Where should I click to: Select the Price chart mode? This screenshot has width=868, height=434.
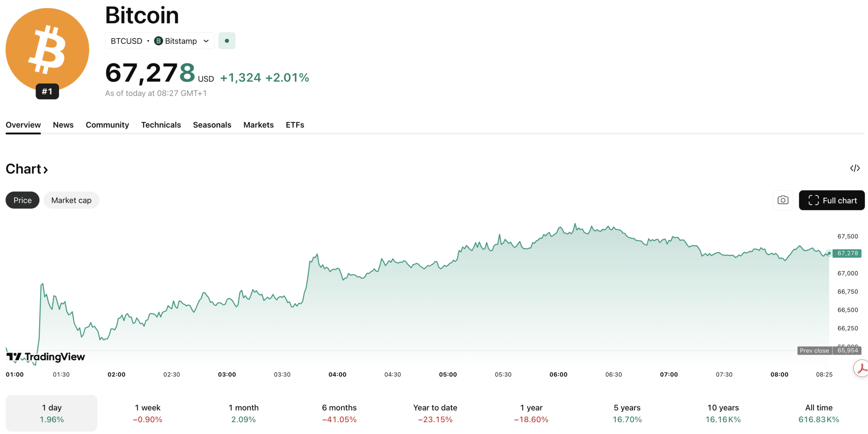[22, 200]
